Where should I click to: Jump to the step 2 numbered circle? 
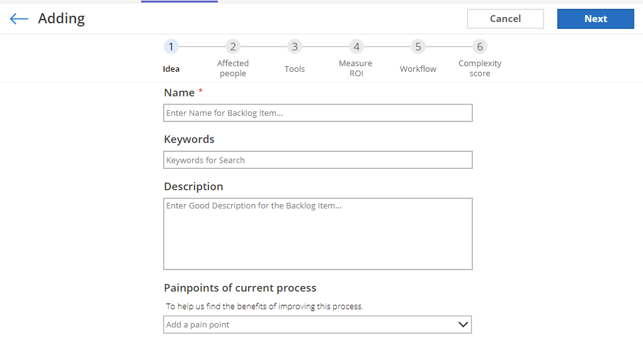tap(233, 47)
